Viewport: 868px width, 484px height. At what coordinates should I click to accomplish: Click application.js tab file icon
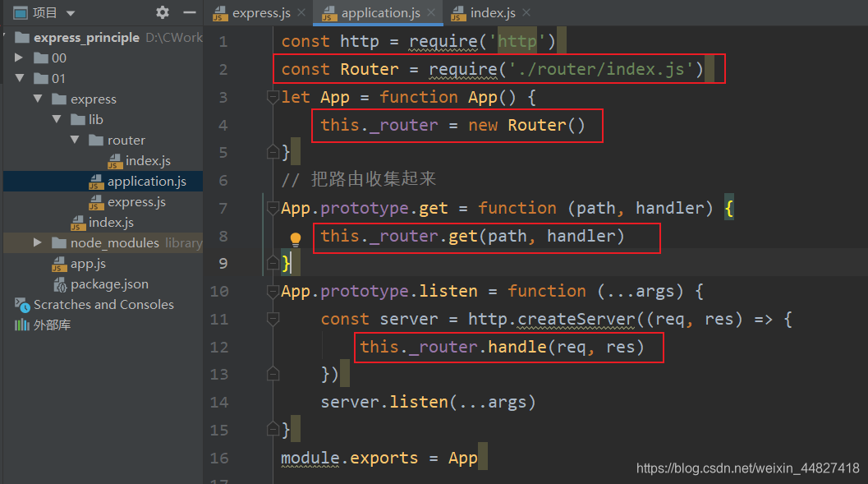[329, 13]
